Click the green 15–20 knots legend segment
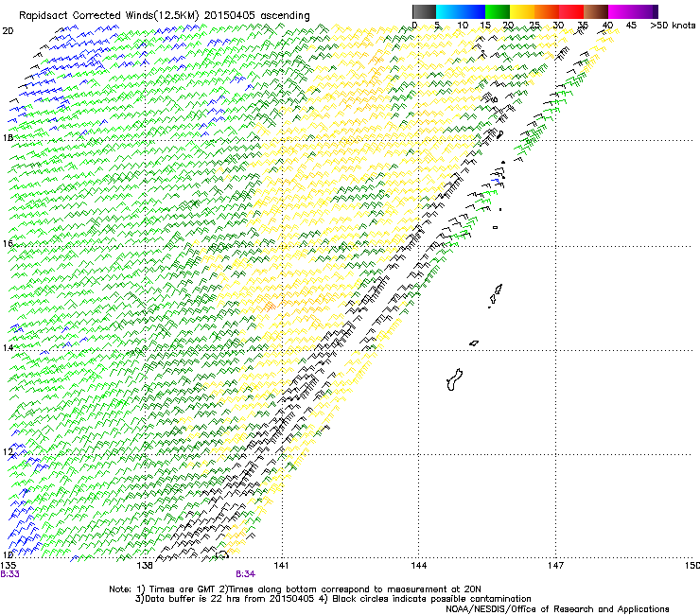The width and height of the screenshot is (700, 615). point(498,11)
